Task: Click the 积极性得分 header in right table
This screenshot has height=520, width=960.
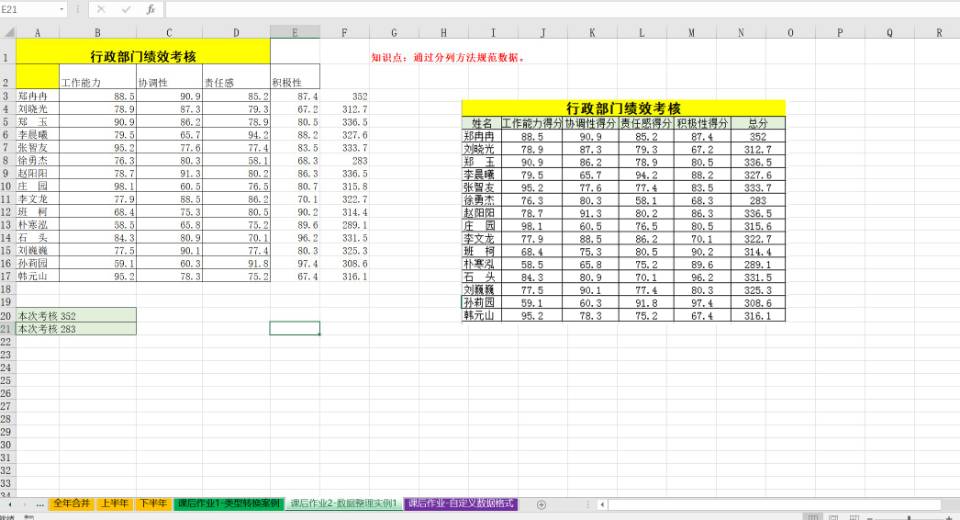Action: pyautogui.click(x=702, y=123)
